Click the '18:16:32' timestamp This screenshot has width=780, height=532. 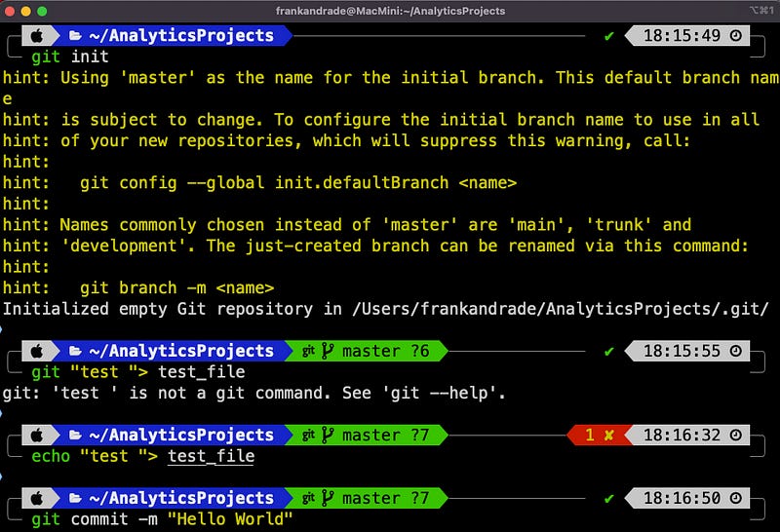click(x=682, y=435)
